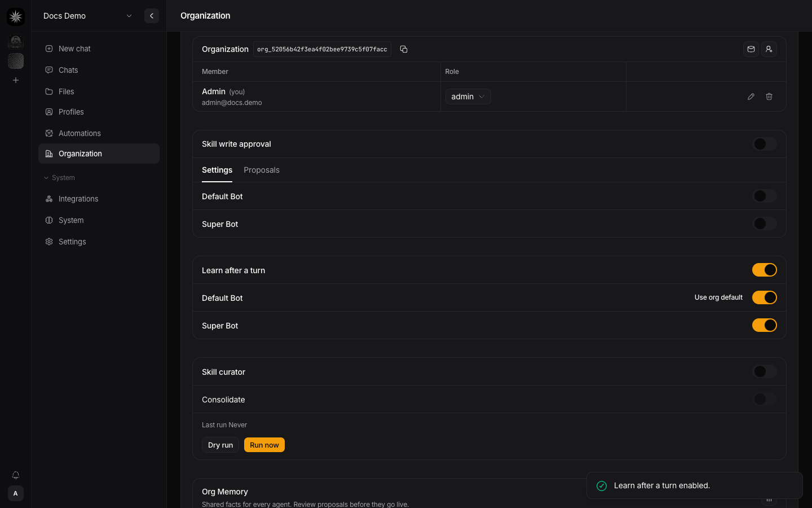Switch to the Settings tab
This screenshot has height=508, width=812.
point(217,170)
